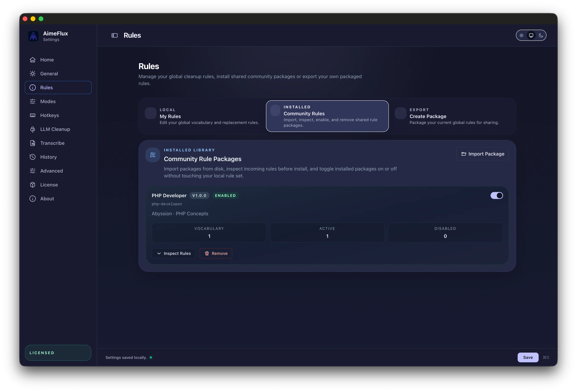Collapse the sidebar with the panel icon
Screen dimensions: 577x392
click(114, 35)
